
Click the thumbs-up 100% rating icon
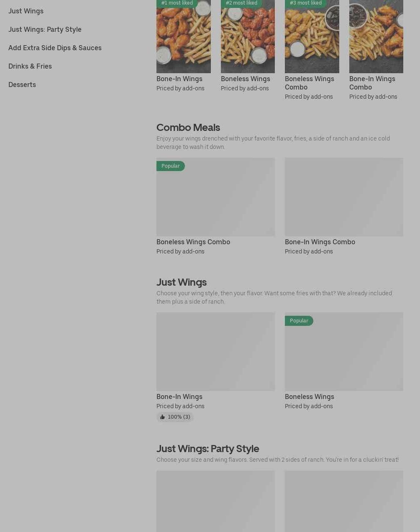pyautogui.click(x=162, y=417)
